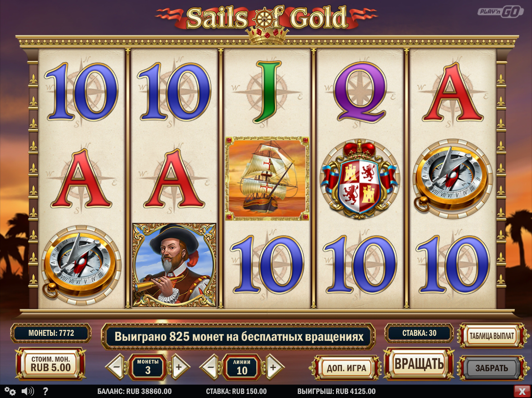This screenshot has height=398, width=532.
Task: Click the captain portrait symbol
Action: pos(174,265)
